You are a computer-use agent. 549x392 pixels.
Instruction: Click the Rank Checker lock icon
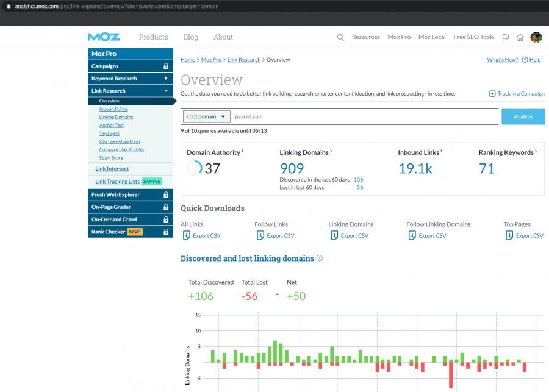(x=166, y=232)
